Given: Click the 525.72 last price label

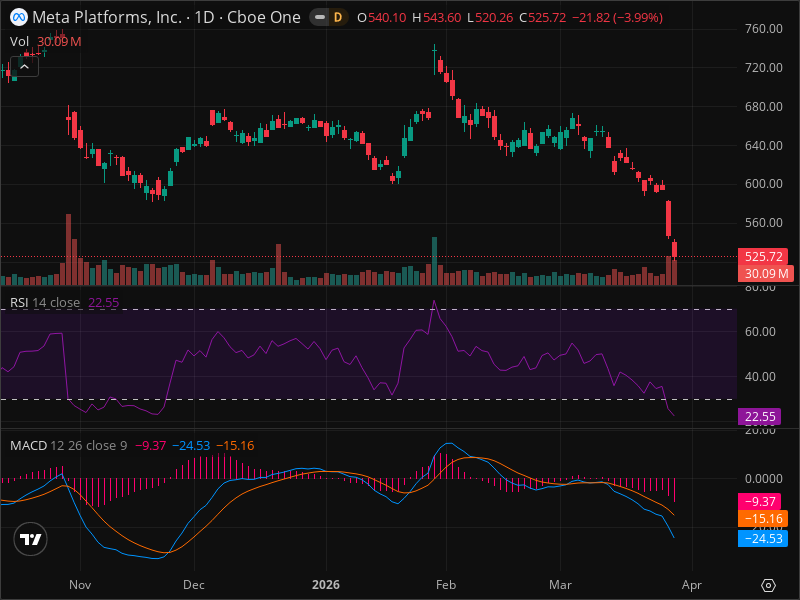Looking at the screenshot, I should coord(764,257).
